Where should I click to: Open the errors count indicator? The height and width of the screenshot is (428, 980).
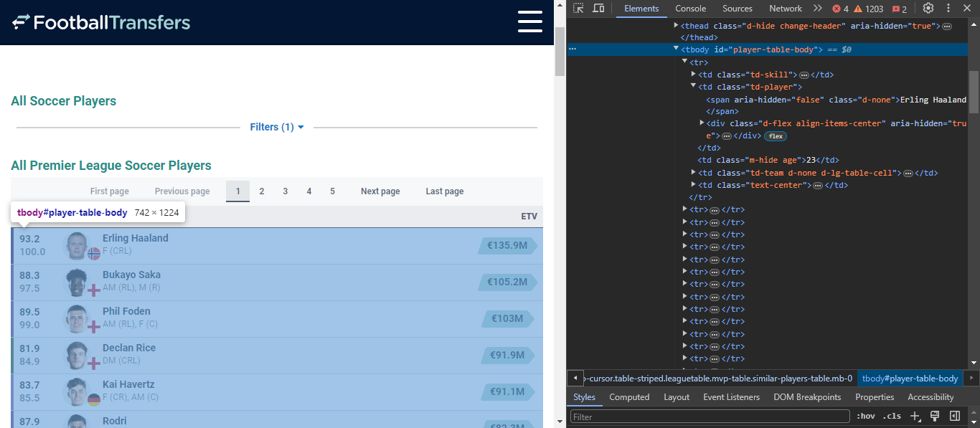point(840,9)
